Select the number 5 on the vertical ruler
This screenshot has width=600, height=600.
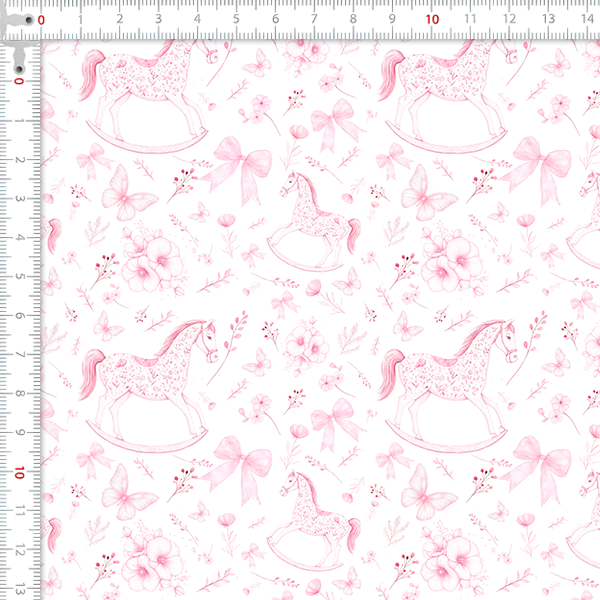coord(20,277)
